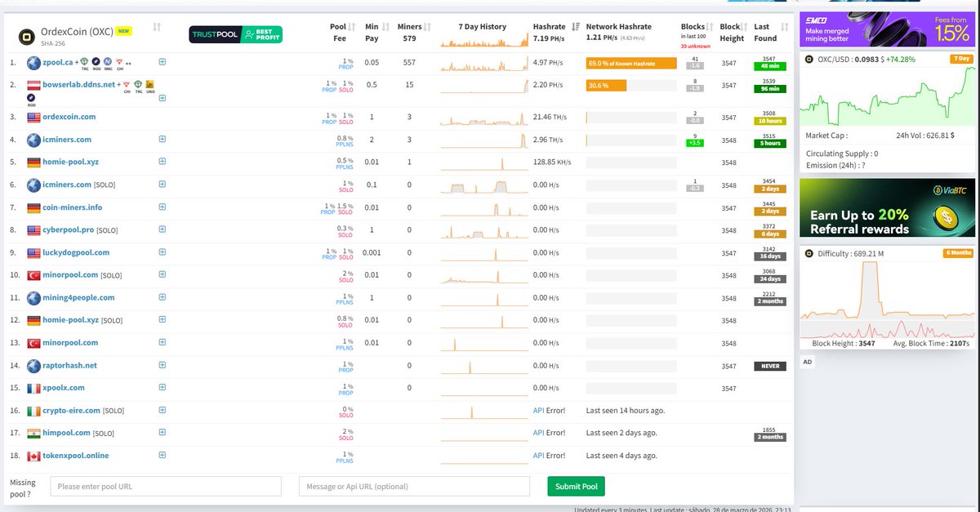The width and height of the screenshot is (980, 512).
Task: Click the US flag beside ordexcoin.com
Action: pyautogui.click(x=33, y=118)
